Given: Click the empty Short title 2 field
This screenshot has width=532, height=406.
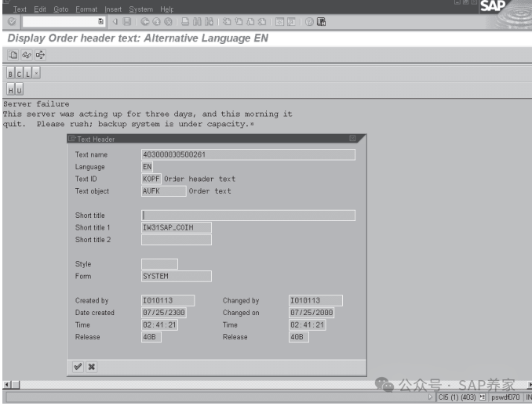Looking at the screenshot, I should coord(176,240).
